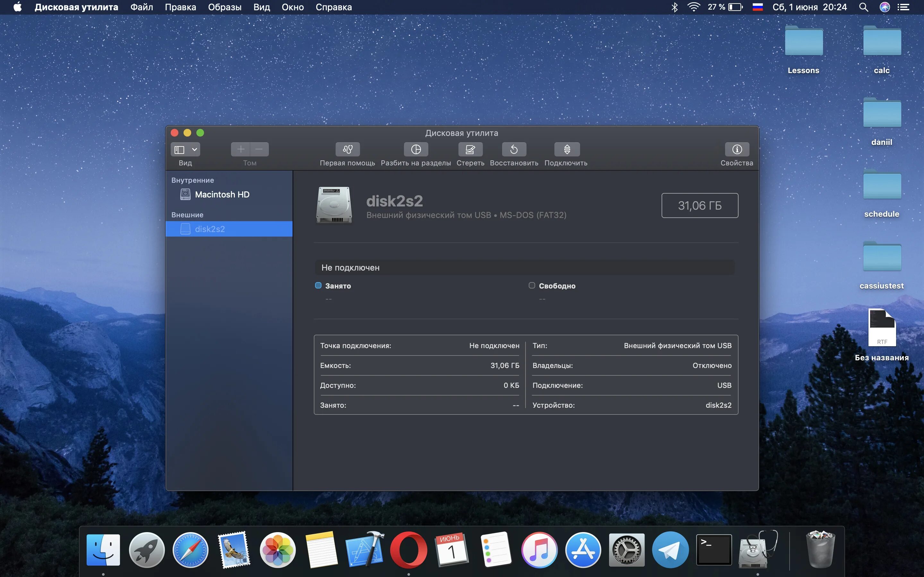Open the Свойства info button
This screenshot has height=577, width=924.
coord(737,149)
